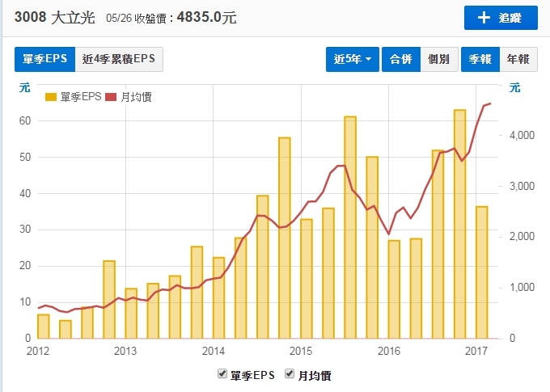Click the red 月均價 legend swatch
Image resolution: width=550 pixels, height=392 pixels.
coord(111,97)
